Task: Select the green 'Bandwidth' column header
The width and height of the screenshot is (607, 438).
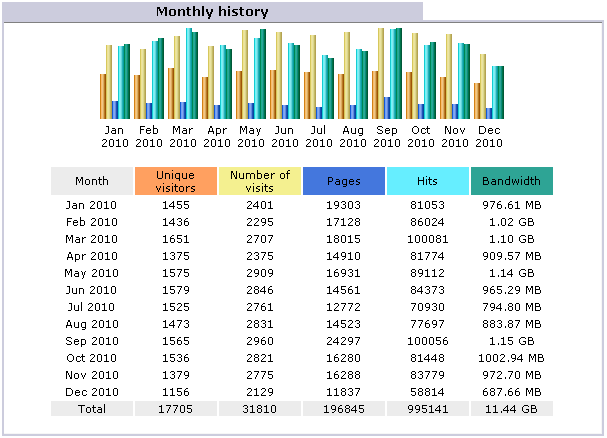Action: tap(511, 181)
